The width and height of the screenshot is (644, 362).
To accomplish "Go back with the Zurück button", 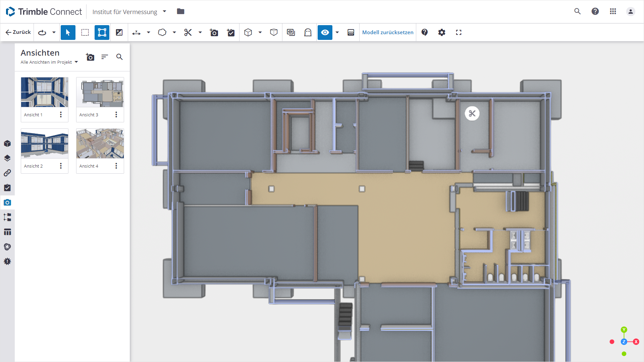I will coord(18,32).
